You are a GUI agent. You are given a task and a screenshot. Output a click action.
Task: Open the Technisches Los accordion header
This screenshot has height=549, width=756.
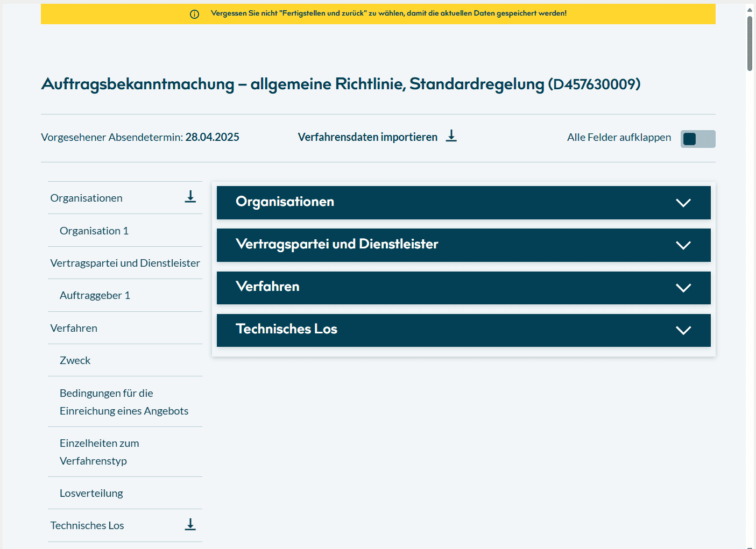pyautogui.click(x=463, y=330)
